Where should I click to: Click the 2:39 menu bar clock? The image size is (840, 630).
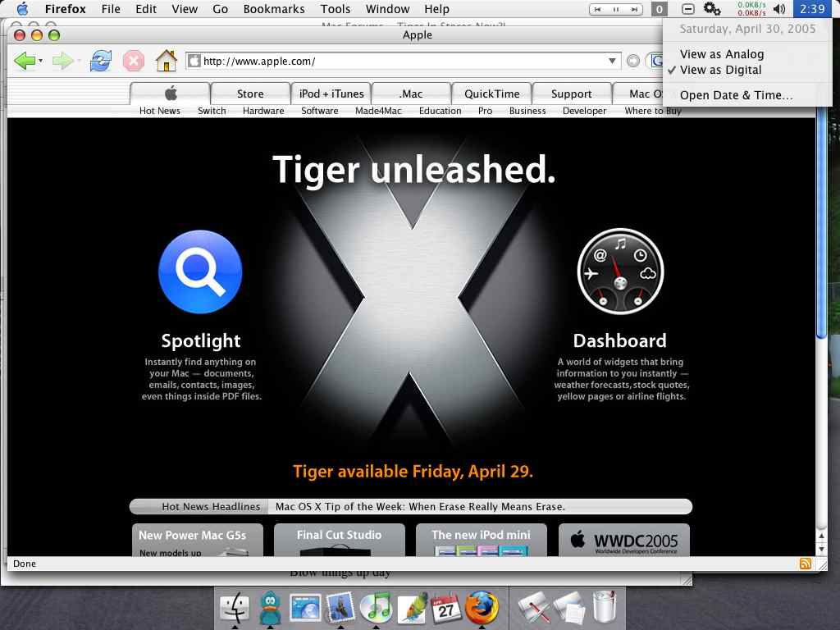(812, 9)
